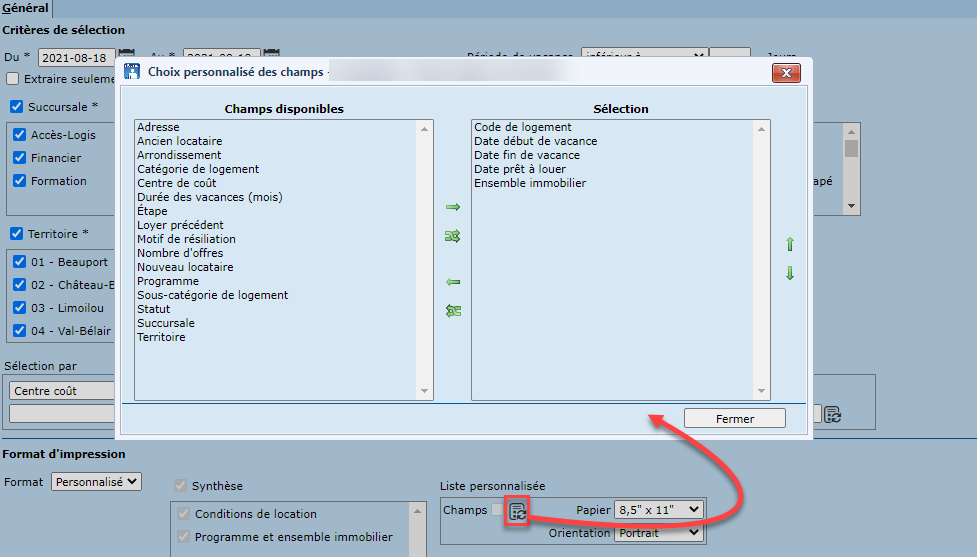The width and height of the screenshot is (977, 557).
Task: Open the Orientation dropdown showing Portrait
Action: point(660,533)
